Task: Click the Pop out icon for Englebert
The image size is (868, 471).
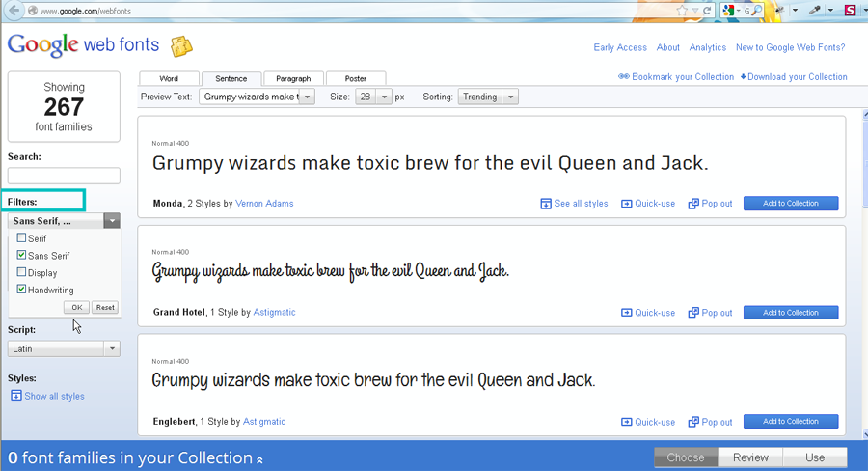Action: point(693,422)
